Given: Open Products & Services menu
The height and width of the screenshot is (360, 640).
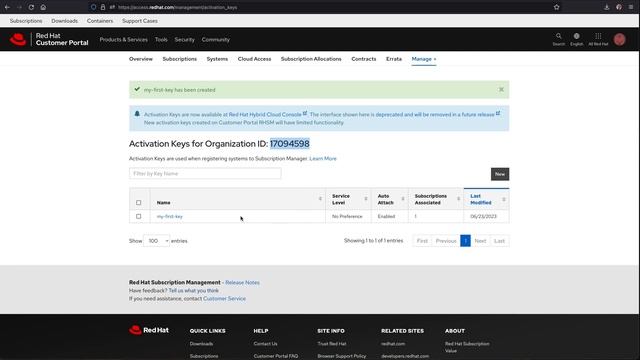Looking at the screenshot, I should coord(124,40).
